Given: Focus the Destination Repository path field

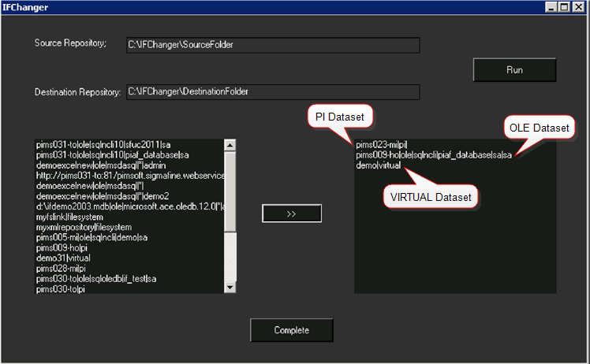Looking at the screenshot, I should coord(273,92).
